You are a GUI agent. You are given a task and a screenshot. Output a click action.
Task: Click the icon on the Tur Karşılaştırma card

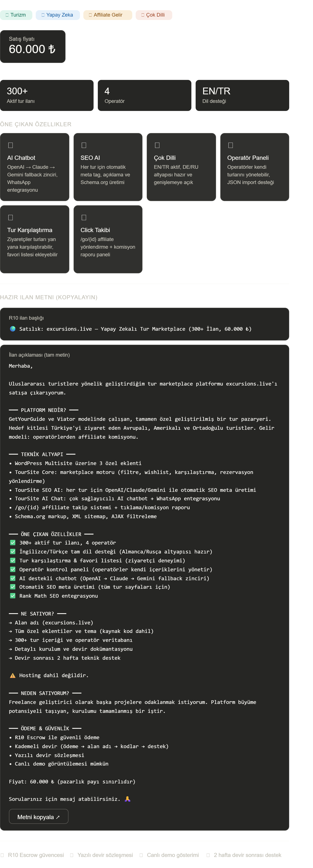coord(10,217)
